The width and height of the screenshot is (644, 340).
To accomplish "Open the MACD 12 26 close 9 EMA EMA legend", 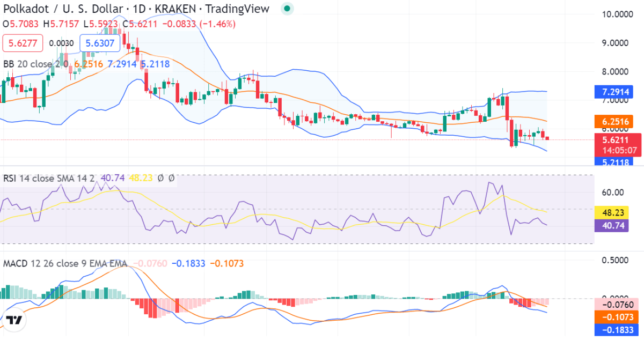I will (65, 263).
